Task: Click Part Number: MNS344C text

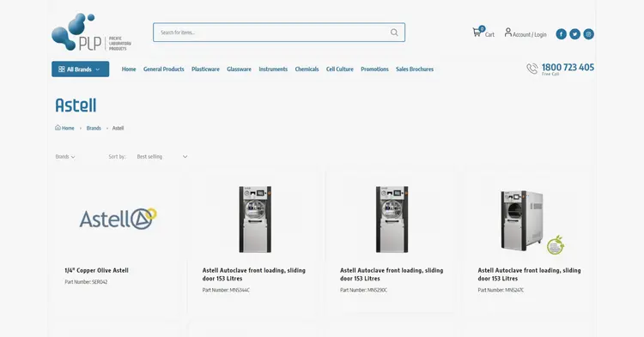Action: (x=226, y=290)
